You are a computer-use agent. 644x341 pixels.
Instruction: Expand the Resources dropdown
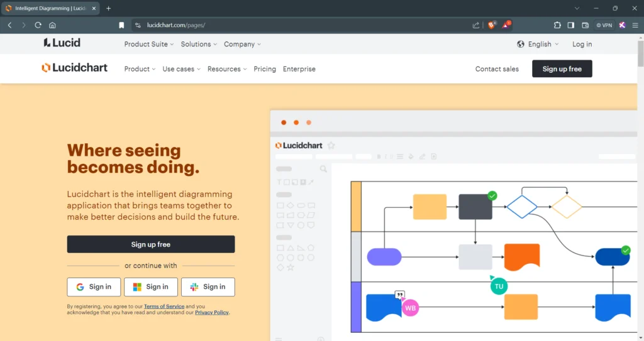point(226,69)
